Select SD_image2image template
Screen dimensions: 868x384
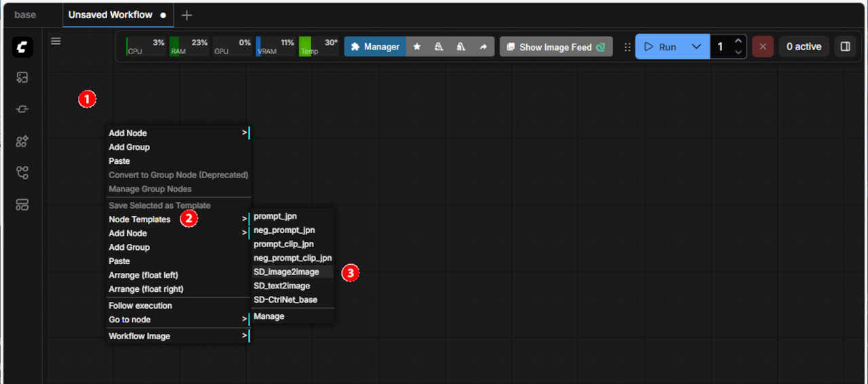click(x=286, y=272)
